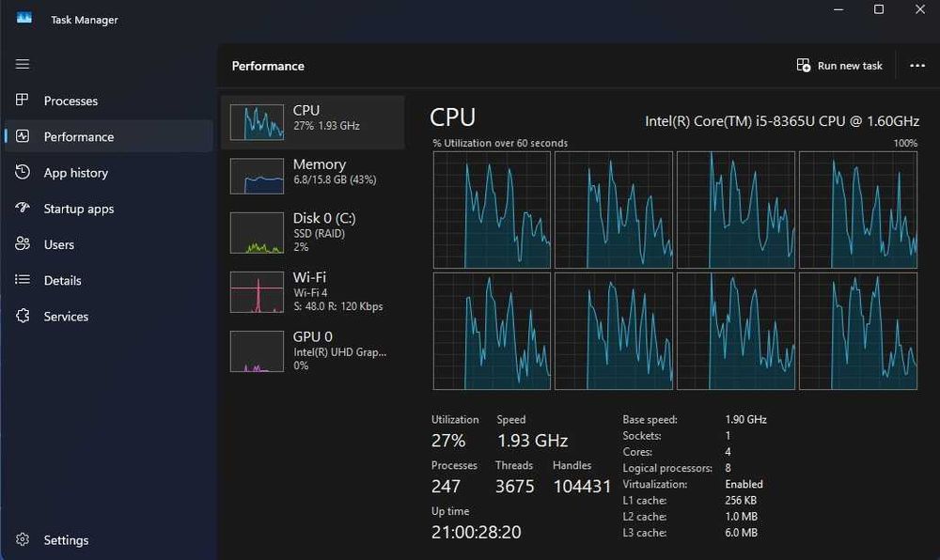Viewport: 940px width, 560px height.
Task: Click the Processes icon in sidebar
Action: pos(23,101)
